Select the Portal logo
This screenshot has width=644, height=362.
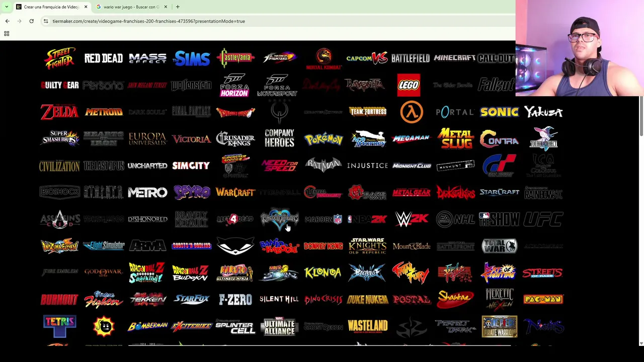pyautogui.click(x=454, y=112)
